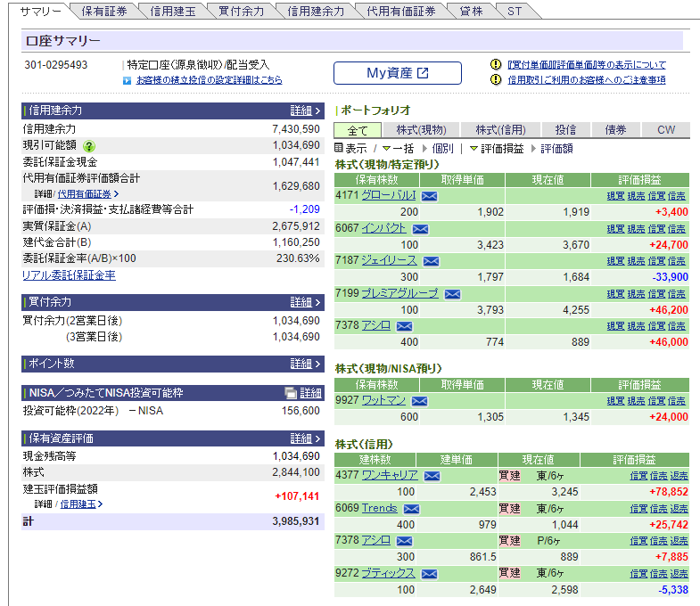Click the mail icon next to ワンキャリア
Screen dimensions: 700x606
tap(432, 476)
